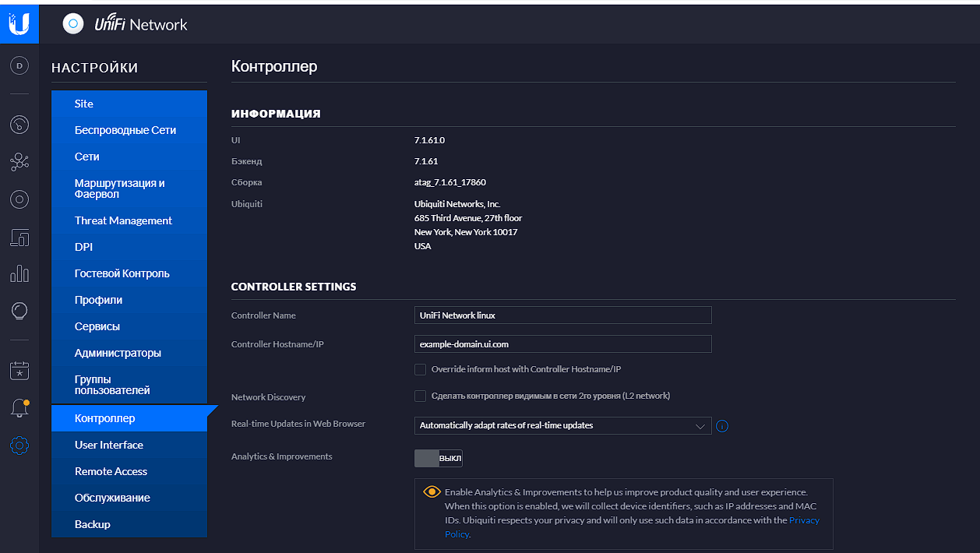Click the "Сборка" row label
The height and width of the screenshot is (553, 980).
[x=247, y=182]
